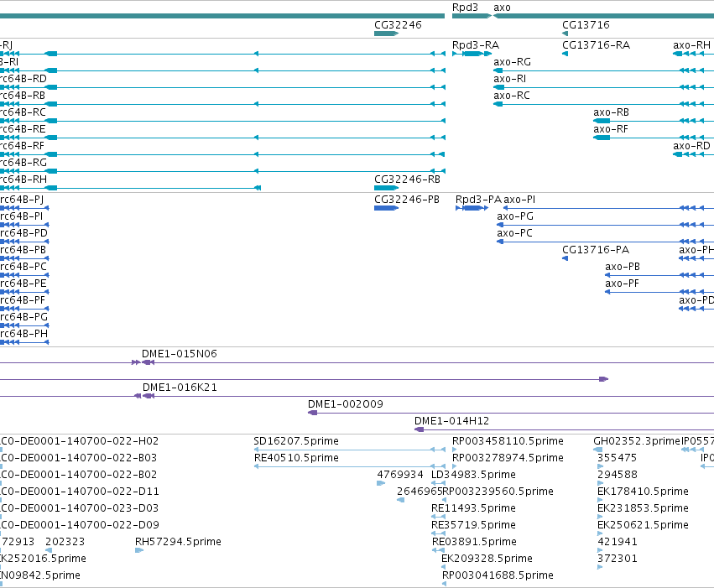This screenshot has height=588, width=714.
Task: Open transcript axo-RC
Action: (512, 96)
